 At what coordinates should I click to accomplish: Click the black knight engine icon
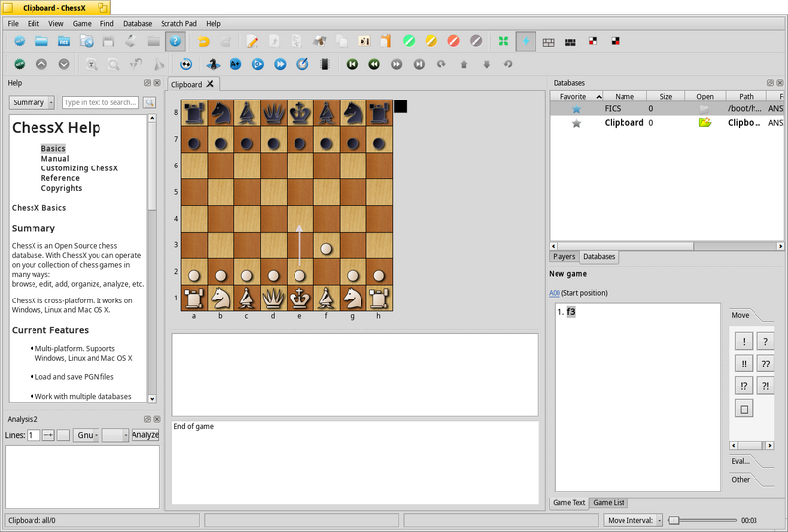(213, 64)
